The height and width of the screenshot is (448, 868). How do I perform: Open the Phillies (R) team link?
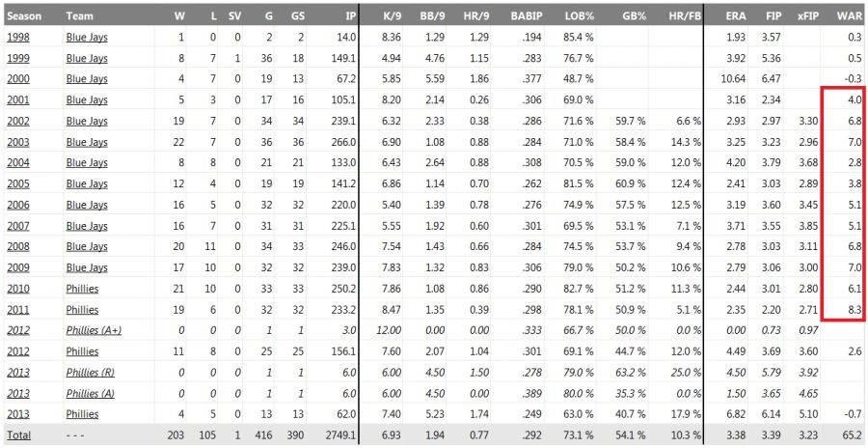coord(94,372)
